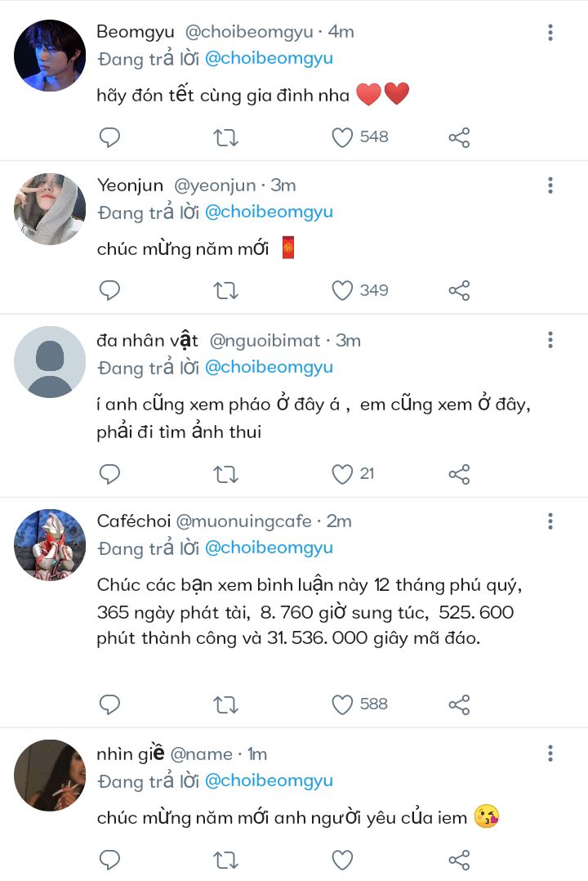Open more options on Yeonjun's reply
The height and width of the screenshot is (881, 588).
(550, 186)
